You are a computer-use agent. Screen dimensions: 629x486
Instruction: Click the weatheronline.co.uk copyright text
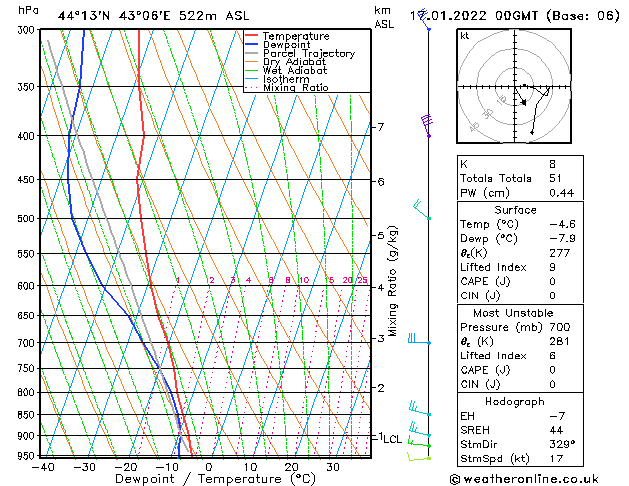tap(524, 479)
